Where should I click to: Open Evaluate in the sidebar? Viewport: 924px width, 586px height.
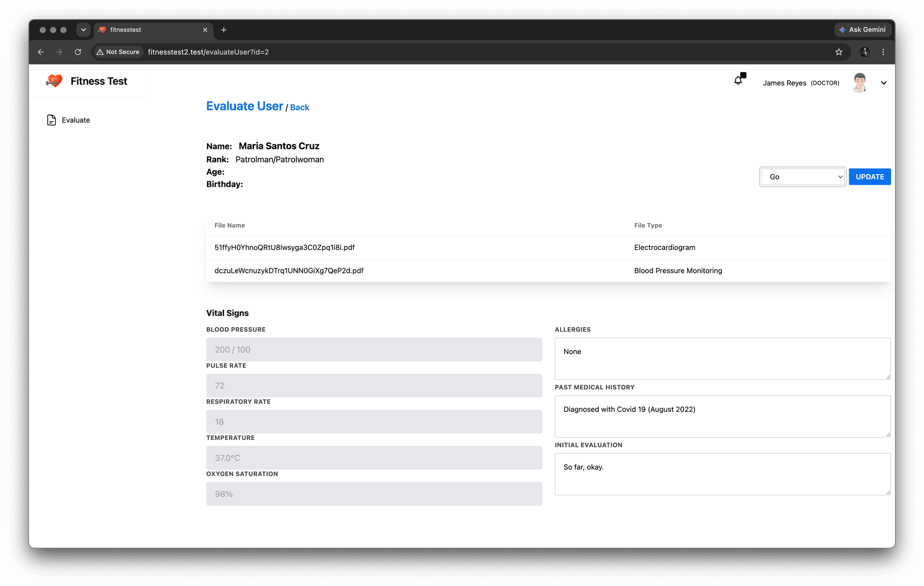(69, 120)
